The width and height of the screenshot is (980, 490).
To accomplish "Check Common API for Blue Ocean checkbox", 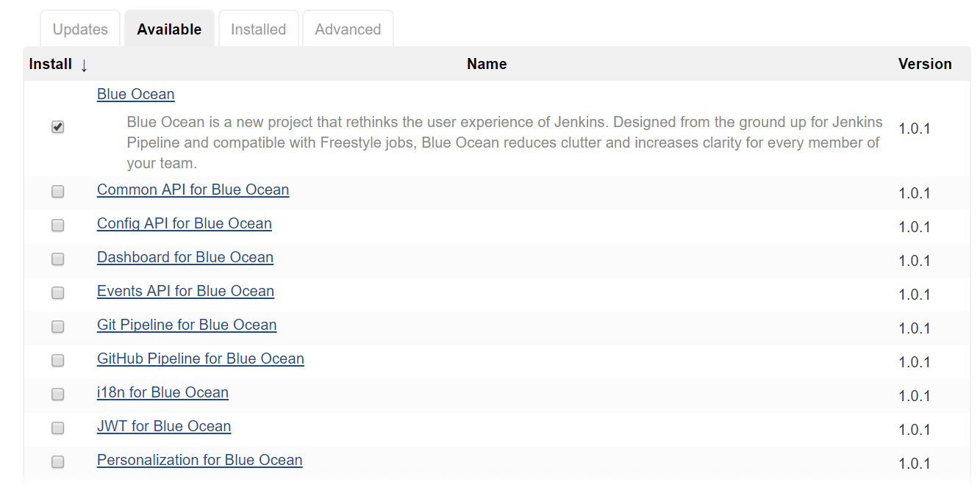I will coord(57,192).
